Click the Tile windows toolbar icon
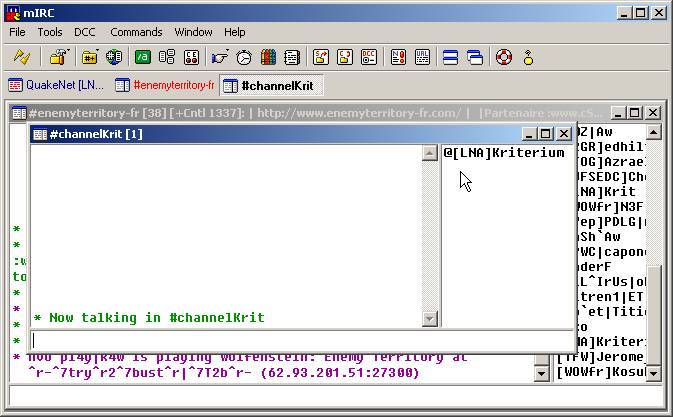The width and height of the screenshot is (673, 417). pyautogui.click(x=450, y=57)
